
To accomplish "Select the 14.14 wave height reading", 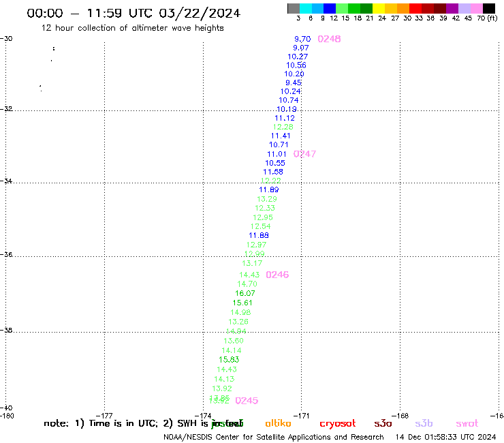I will coord(232,350).
